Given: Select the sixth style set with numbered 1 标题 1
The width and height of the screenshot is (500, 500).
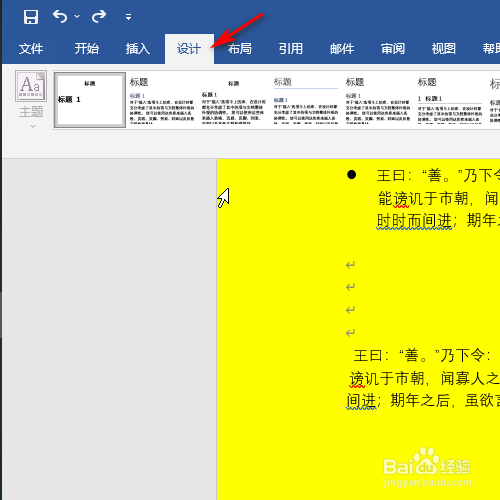Looking at the screenshot, I should pos(450,100).
